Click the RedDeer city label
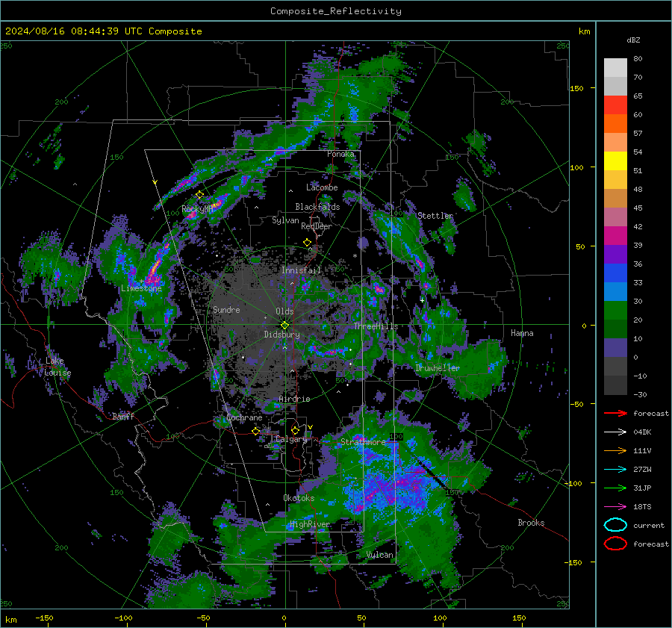The image size is (672, 628). point(317,226)
